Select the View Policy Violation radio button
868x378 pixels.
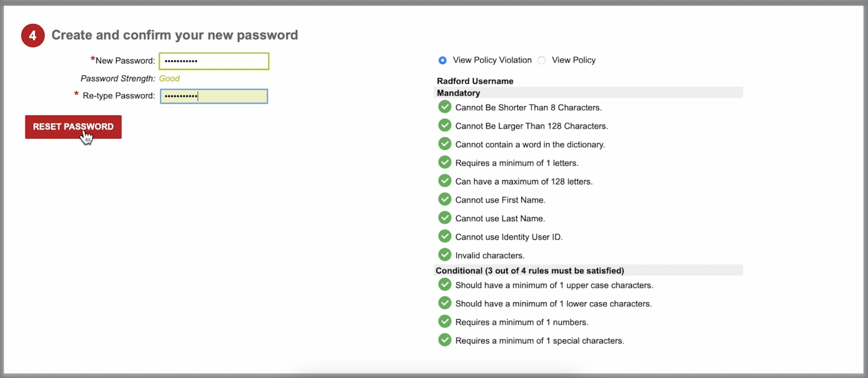(x=443, y=60)
